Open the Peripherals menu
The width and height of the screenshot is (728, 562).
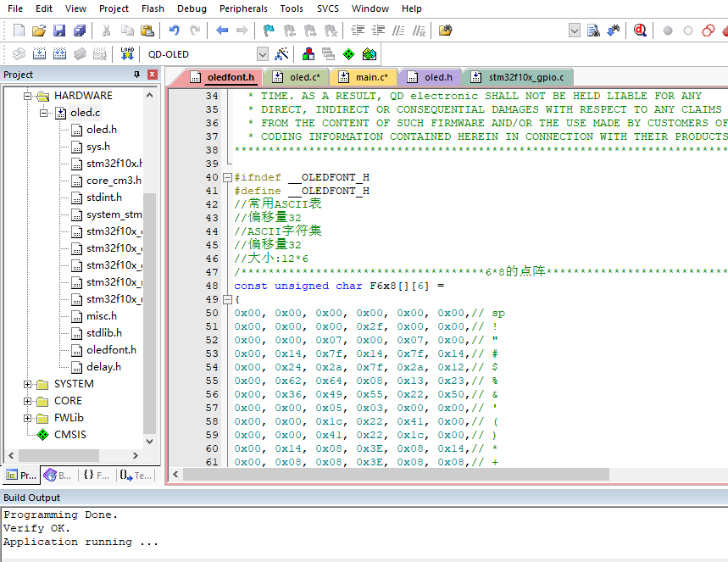click(x=243, y=9)
